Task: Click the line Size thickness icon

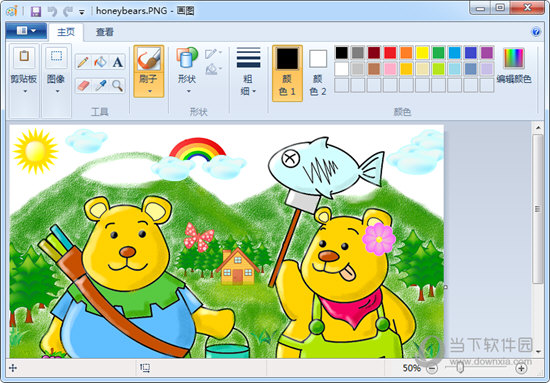Action: 248,58
